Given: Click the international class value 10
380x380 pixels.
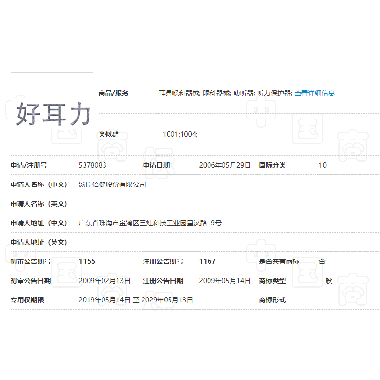Looking at the screenshot, I should click(322, 165).
